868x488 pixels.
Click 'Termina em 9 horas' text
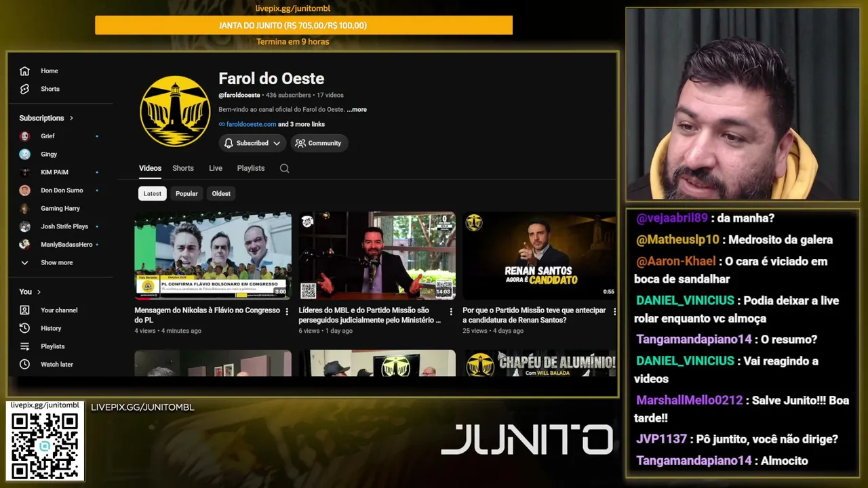[293, 42]
